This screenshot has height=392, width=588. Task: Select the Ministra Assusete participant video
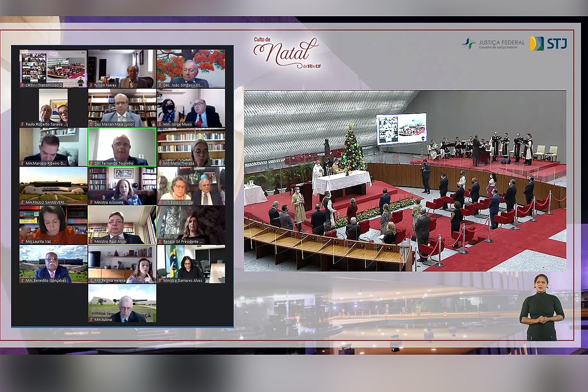(122, 185)
